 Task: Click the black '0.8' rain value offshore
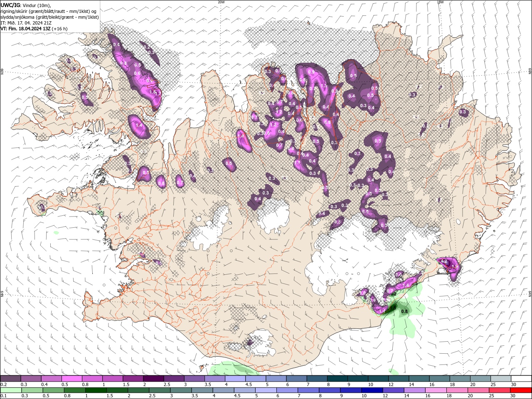[x=404, y=311]
